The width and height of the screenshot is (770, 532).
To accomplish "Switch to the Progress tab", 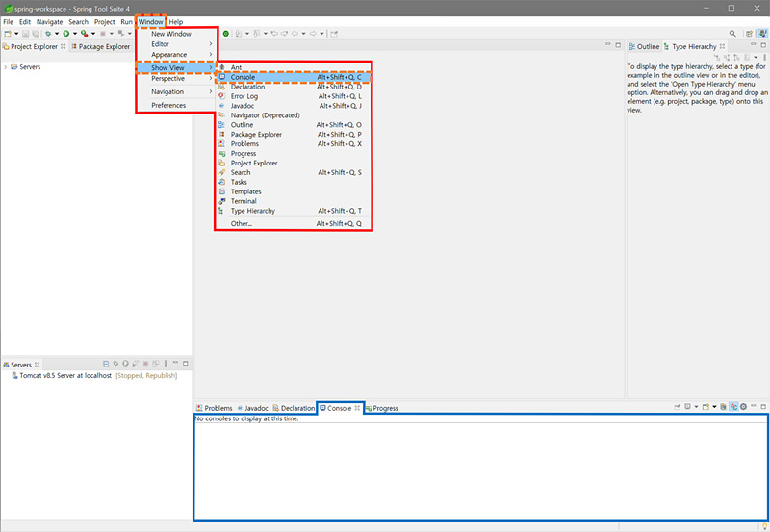I will 381,408.
